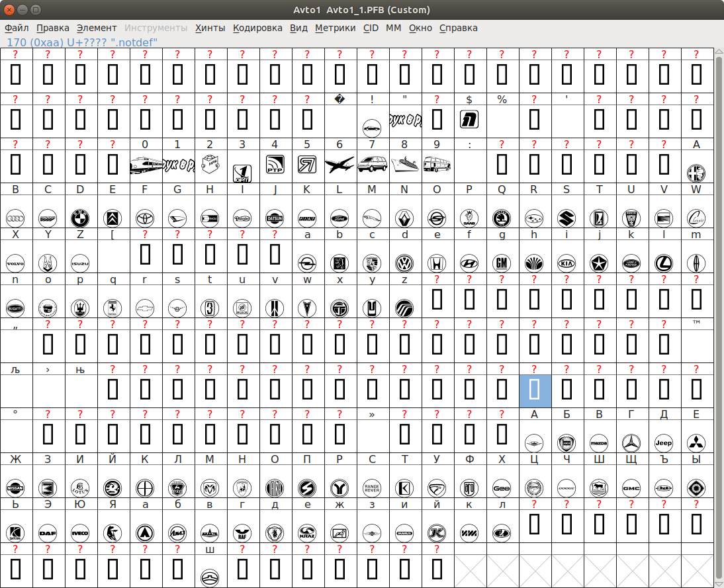This screenshot has height=588, width=724.
Task: Select the Audi rings glyph under B
Action: 15,218
